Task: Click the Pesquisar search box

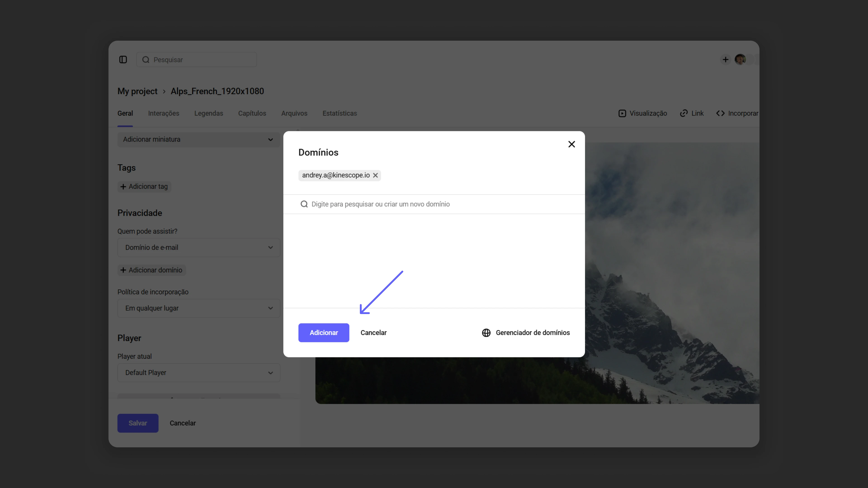Action: [196, 60]
